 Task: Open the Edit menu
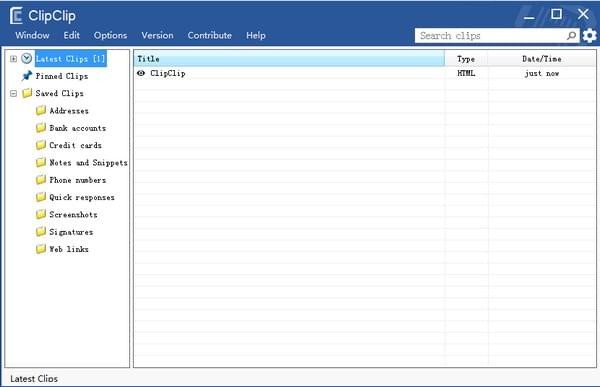pos(72,35)
